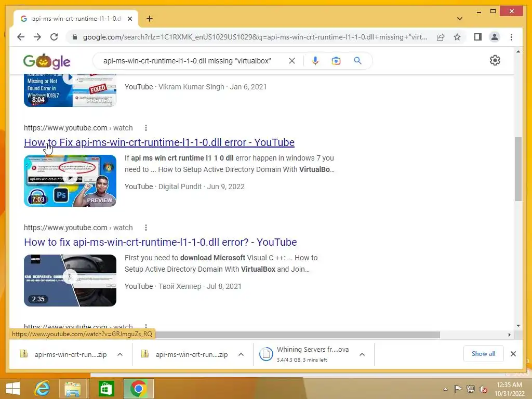Show hidden system tray icons
The height and width of the screenshot is (399, 532).
[x=445, y=389]
